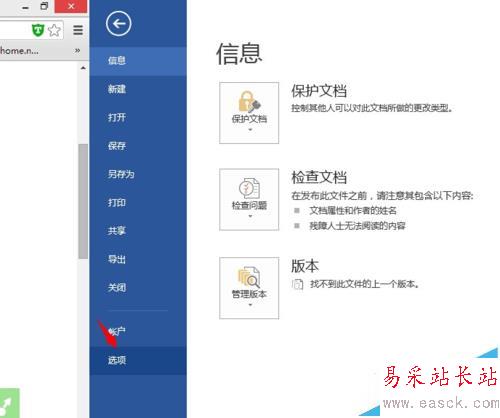This screenshot has width=500, height=418.
Task: Click the 保护文档 lock icon button
Action: (x=249, y=113)
